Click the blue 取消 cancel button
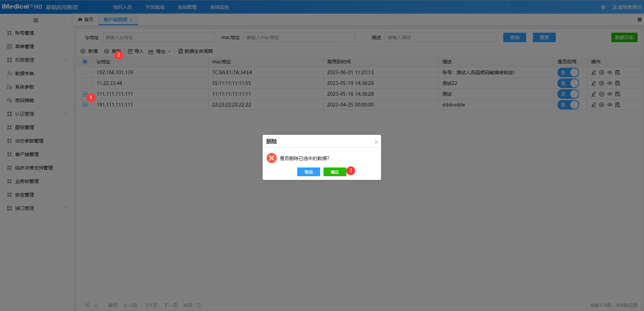This screenshot has width=644, height=311. click(308, 172)
